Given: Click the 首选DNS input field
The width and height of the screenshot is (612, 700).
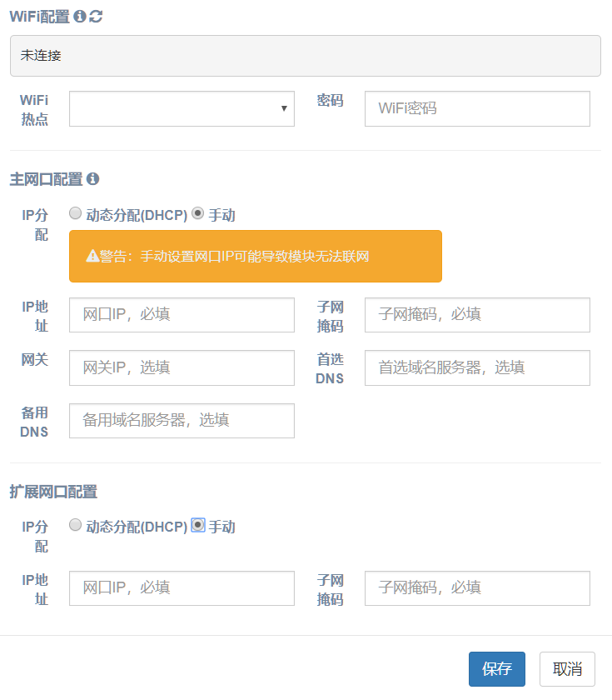Looking at the screenshot, I should pyautogui.click(x=476, y=367).
